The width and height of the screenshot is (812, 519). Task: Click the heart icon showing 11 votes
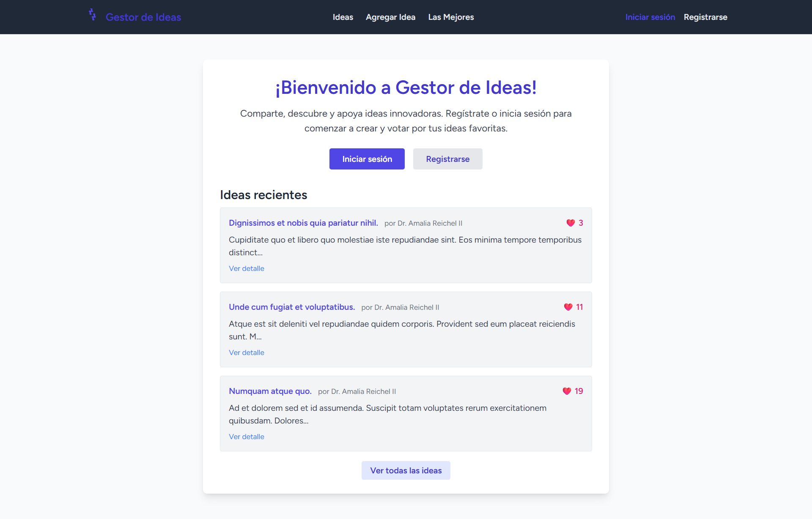click(568, 307)
